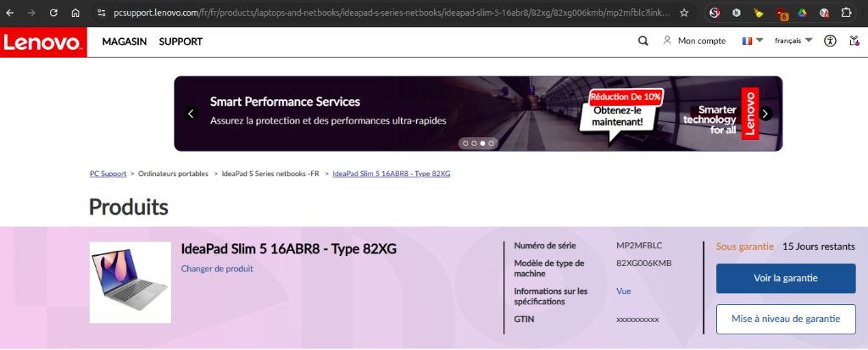868x350 pixels.
Task: Click the Mon compte user icon
Action: [x=667, y=41]
